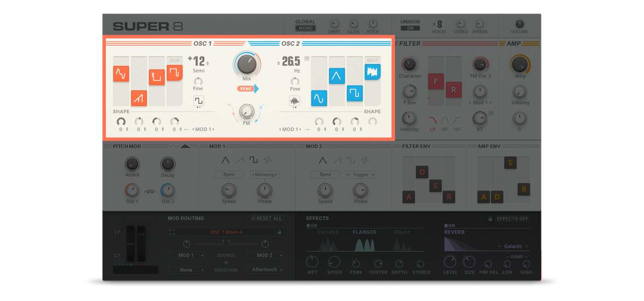Select the OSC 1 sawtooth wave tile
Viewport: 644px width, 301px height.
point(139,98)
